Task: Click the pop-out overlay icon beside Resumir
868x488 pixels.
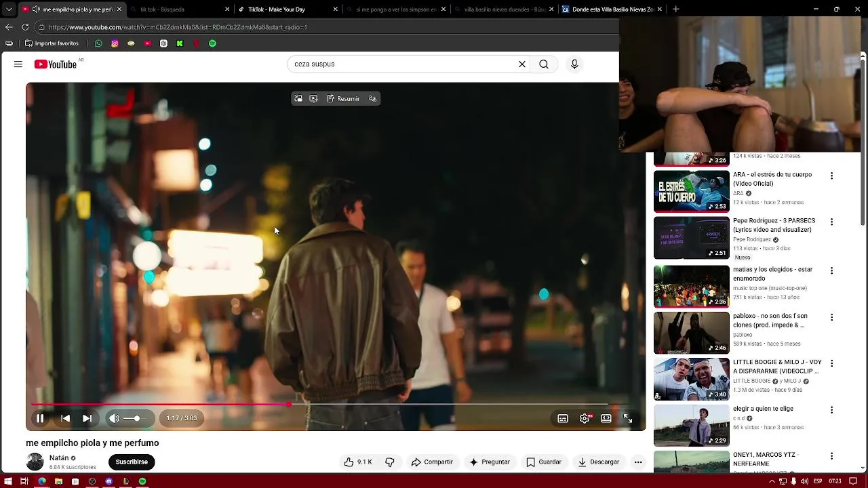Action: pyautogui.click(x=313, y=99)
